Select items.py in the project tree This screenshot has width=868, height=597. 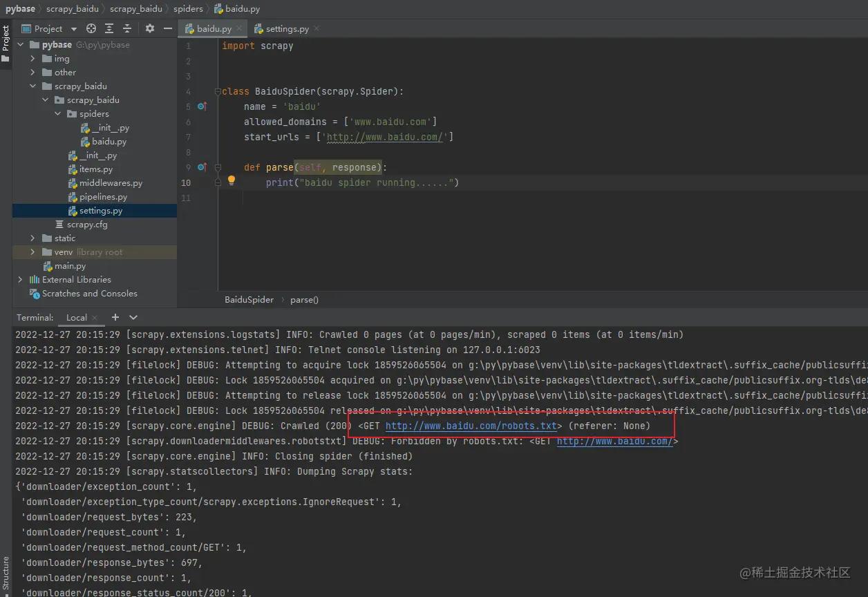click(x=95, y=169)
